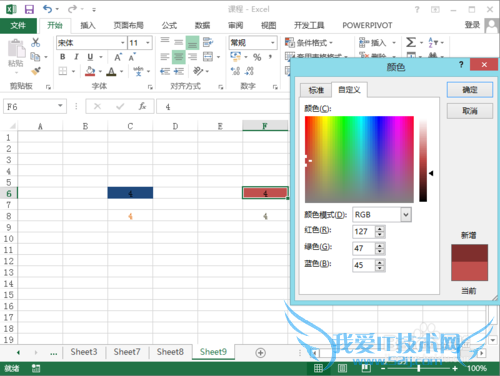This screenshot has height=376, width=500.
Task: Activate the Format Painter brush
Action: pos(36,71)
